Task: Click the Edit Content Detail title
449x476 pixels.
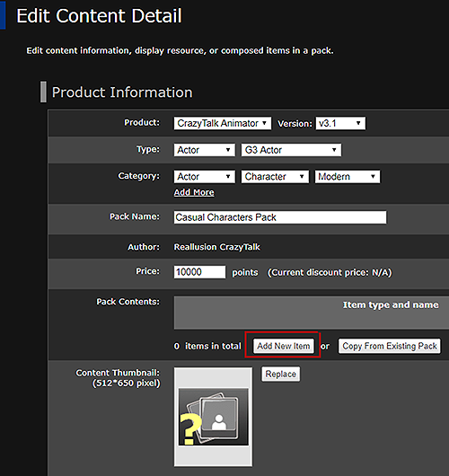Action: [99, 16]
